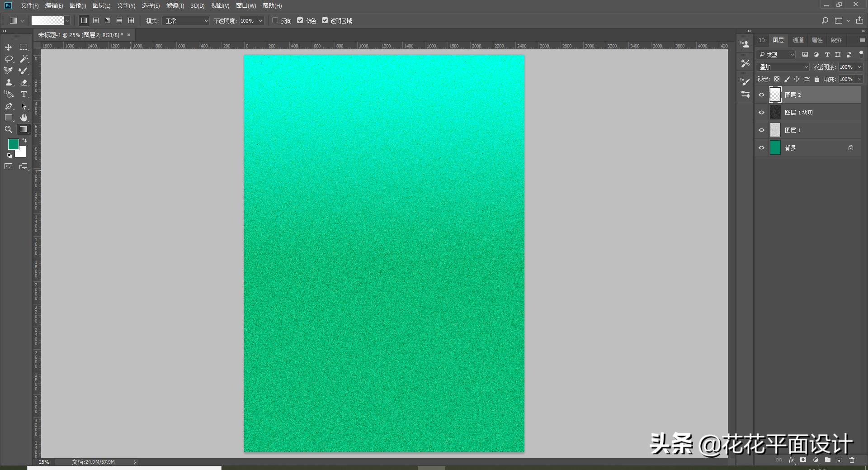Image resolution: width=868 pixels, height=470 pixels.
Task: Click the foreground green color swatch
Action: click(13, 144)
